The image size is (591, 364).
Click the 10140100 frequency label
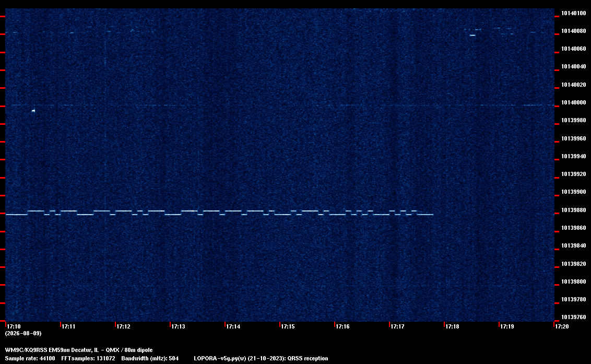(x=573, y=13)
